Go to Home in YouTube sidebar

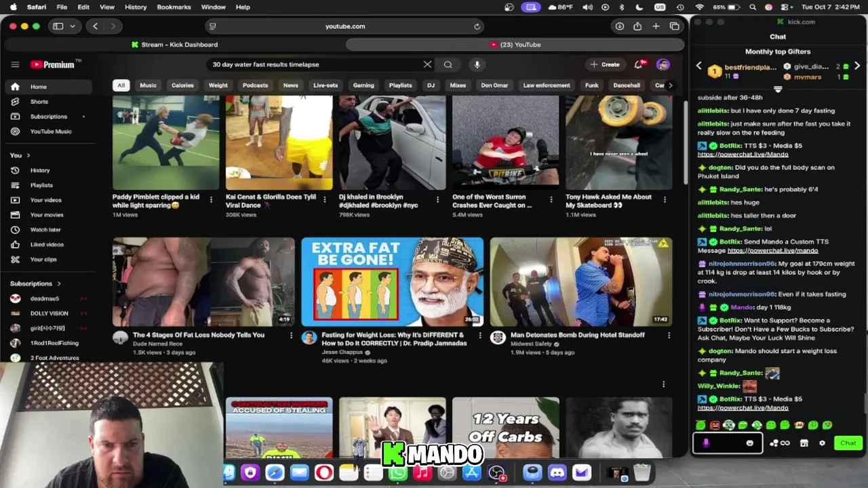tap(47, 87)
